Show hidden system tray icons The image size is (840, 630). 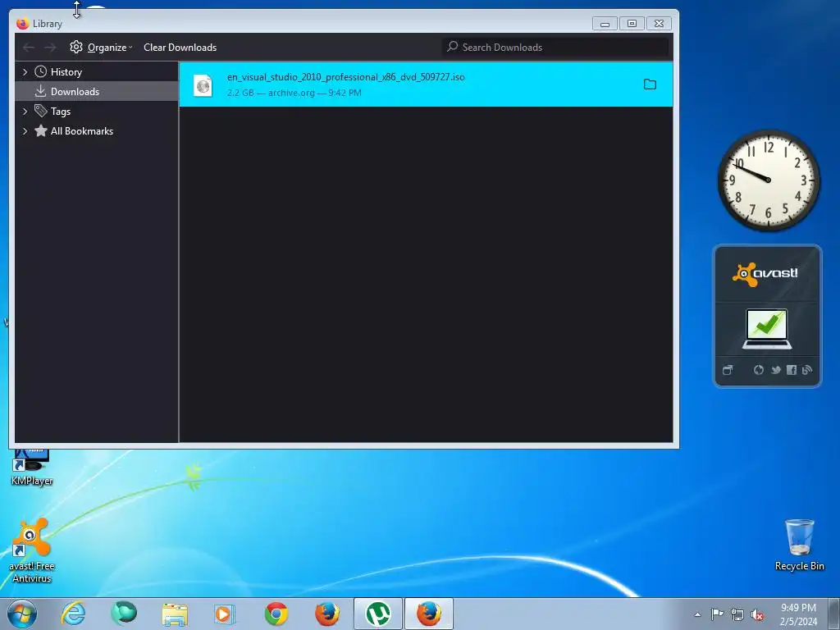click(x=697, y=614)
